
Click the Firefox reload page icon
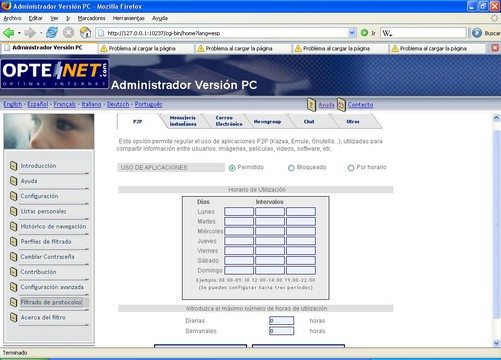(52, 33)
